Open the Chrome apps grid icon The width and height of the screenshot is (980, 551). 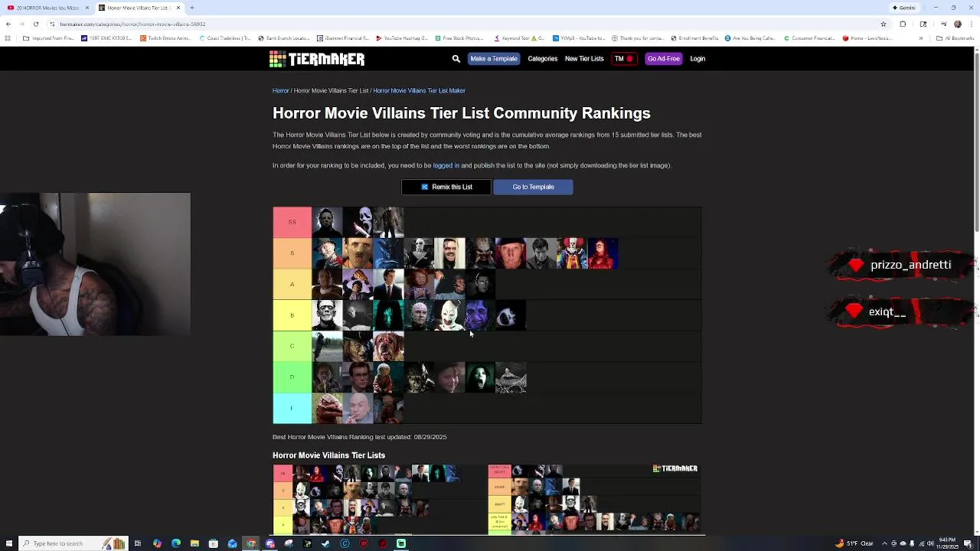click(x=8, y=38)
